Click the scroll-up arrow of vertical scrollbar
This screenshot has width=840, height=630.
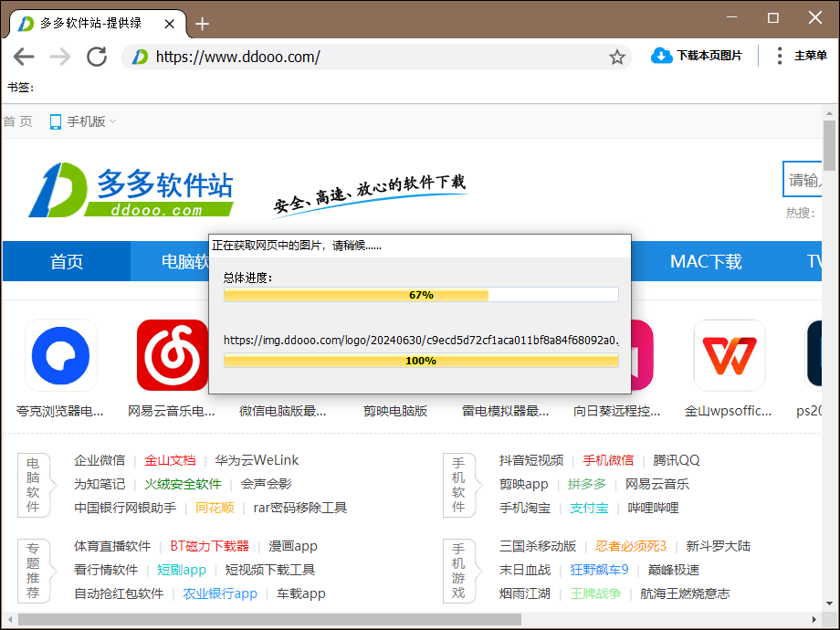coord(829,113)
